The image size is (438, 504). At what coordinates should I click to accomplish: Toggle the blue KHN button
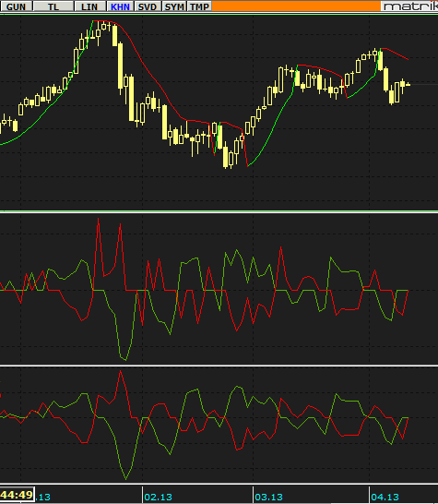[120, 6]
